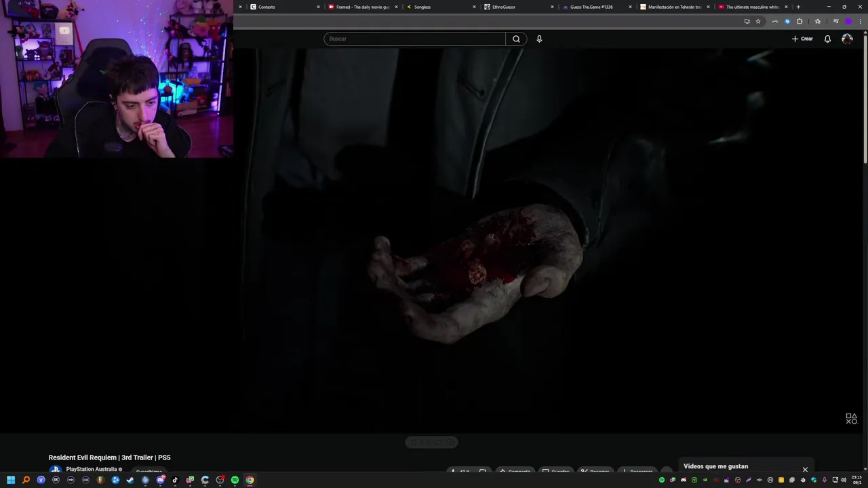Image resolution: width=868 pixels, height=488 pixels.
Task: Click the Discord icon in system tray
Action: 684,480
